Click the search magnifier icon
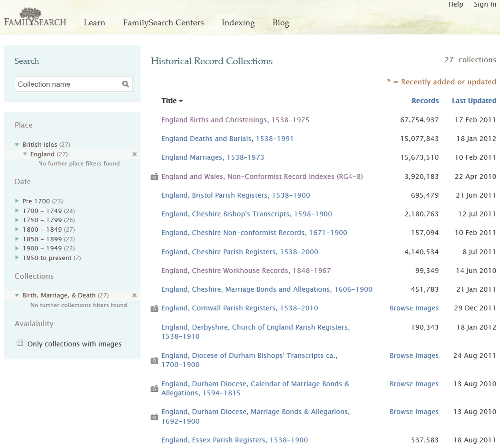Viewport: 500px width, 448px height. point(125,84)
